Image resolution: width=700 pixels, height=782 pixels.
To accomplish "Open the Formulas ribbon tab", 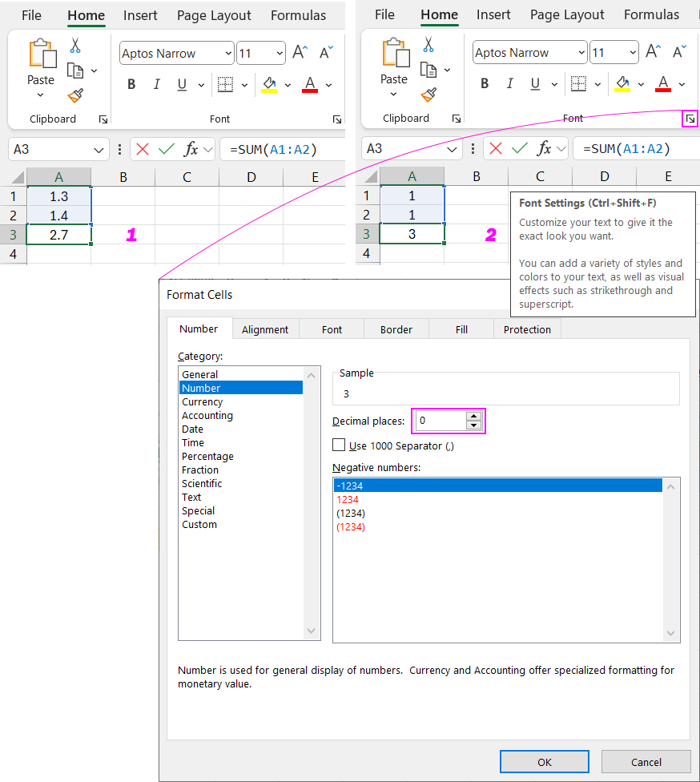I will click(298, 14).
